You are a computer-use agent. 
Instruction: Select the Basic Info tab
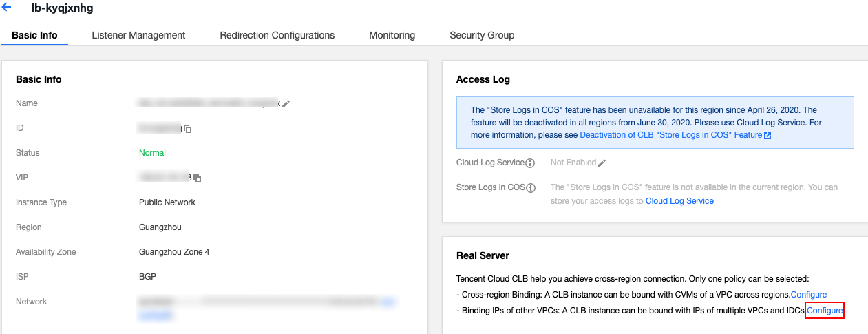[x=34, y=35]
